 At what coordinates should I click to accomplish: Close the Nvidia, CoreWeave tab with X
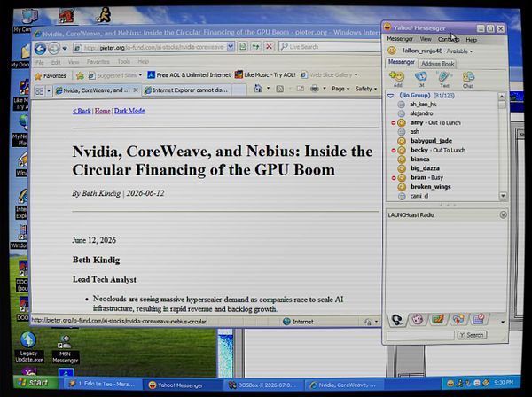(136, 90)
